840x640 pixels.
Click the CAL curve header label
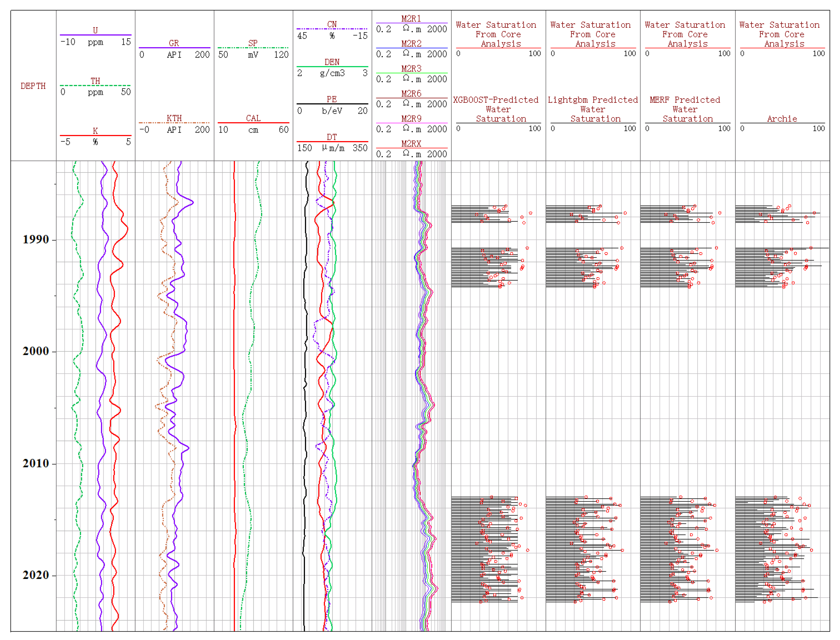[x=253, y=118]
